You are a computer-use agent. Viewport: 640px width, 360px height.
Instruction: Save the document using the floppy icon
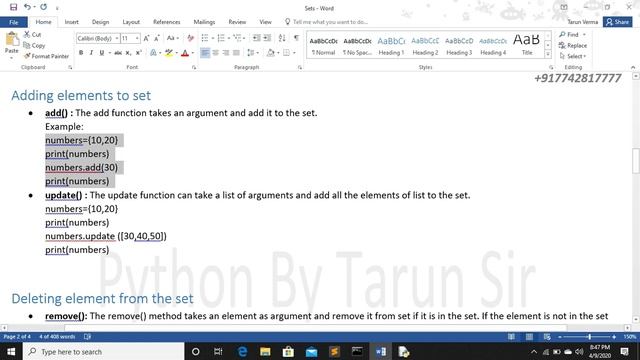tap(13, 7)
